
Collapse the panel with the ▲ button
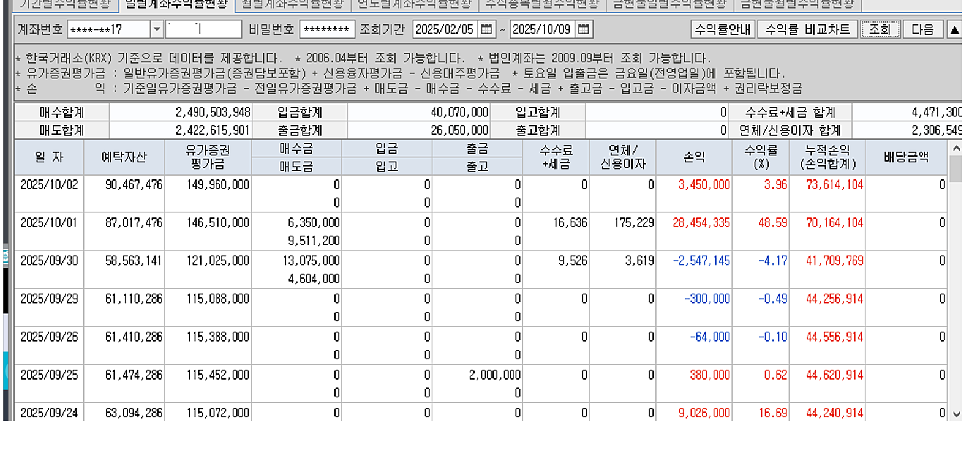tap(954, 29)
